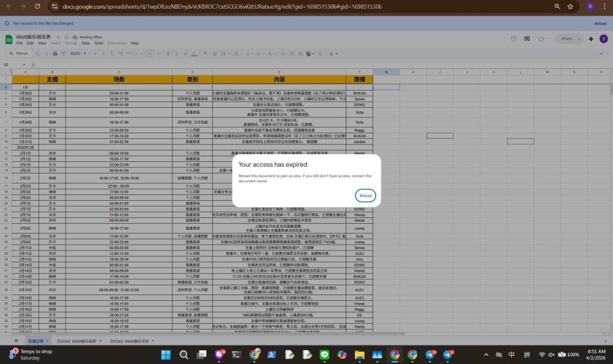This screenshot has height=364, width=613.
Task: Open the version history clock icon
Action: 513,39
